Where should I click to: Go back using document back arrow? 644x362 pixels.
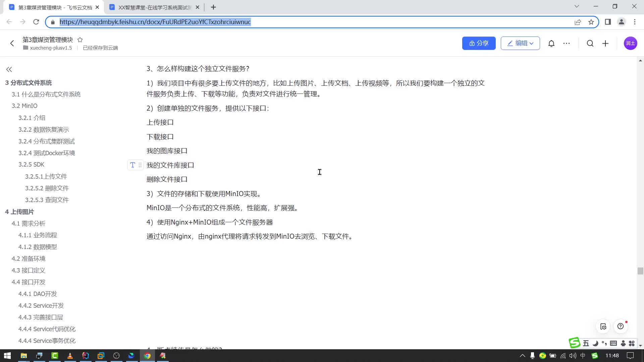click(x=12, y=43)
